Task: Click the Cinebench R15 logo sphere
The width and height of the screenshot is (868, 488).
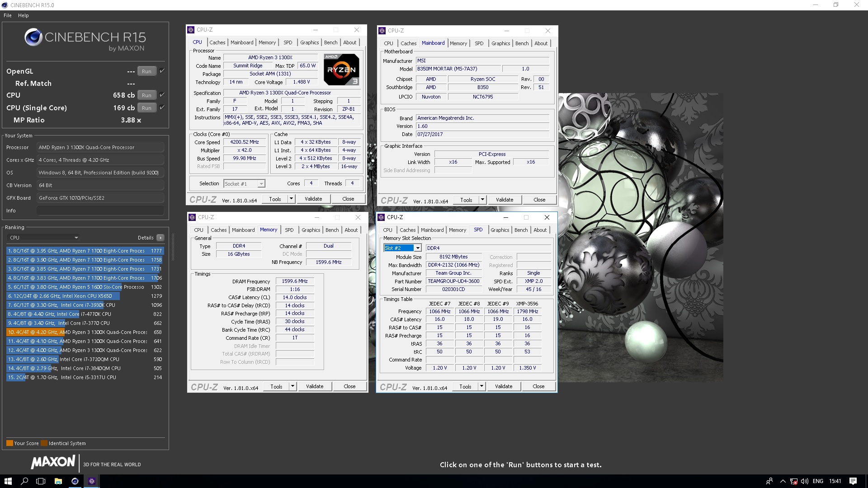Action: 33,37
